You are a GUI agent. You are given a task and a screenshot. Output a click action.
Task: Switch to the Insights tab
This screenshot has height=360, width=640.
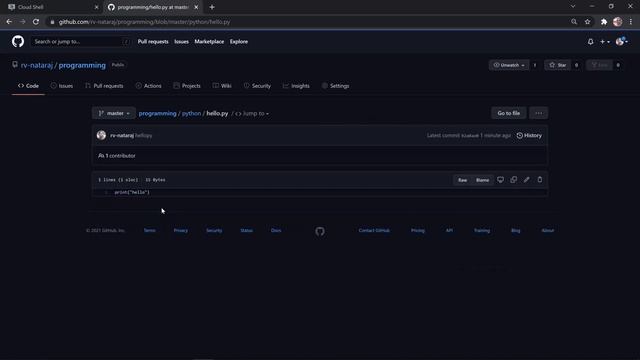click(296, 86)
